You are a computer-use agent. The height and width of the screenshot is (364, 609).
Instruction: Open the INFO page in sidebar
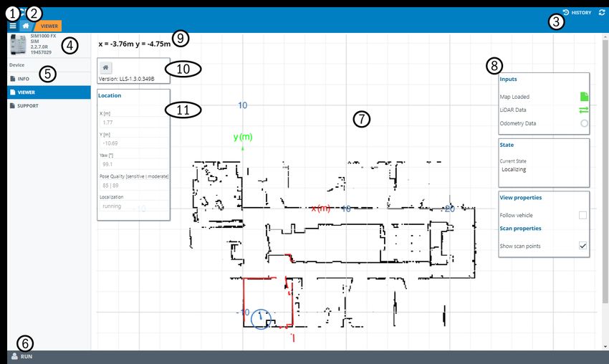(49, 79)
